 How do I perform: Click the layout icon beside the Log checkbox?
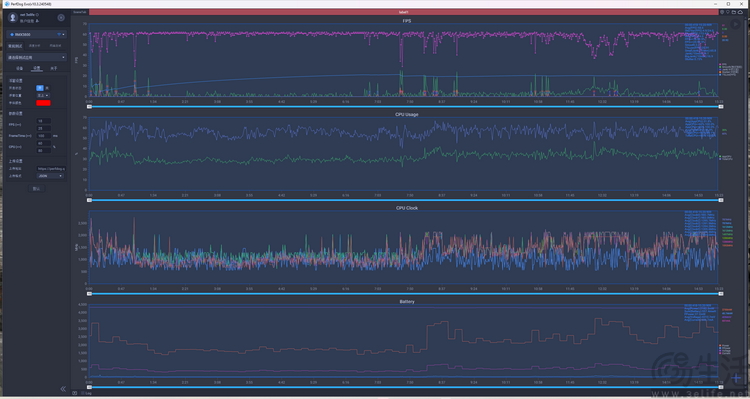click(75, 393)
